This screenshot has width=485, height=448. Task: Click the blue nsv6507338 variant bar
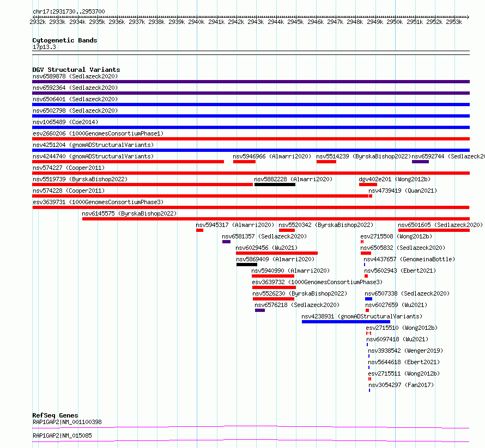pyautogui.click(x=369, y=299)
